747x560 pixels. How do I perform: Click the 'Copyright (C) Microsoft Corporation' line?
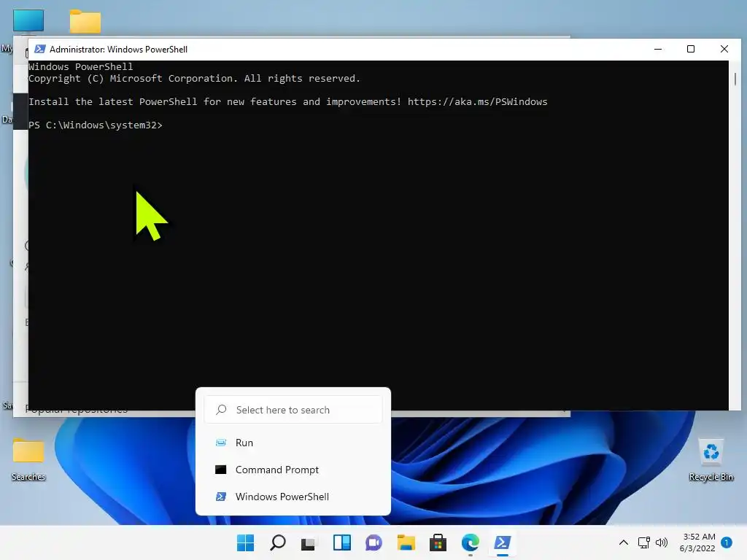point(194,79)
